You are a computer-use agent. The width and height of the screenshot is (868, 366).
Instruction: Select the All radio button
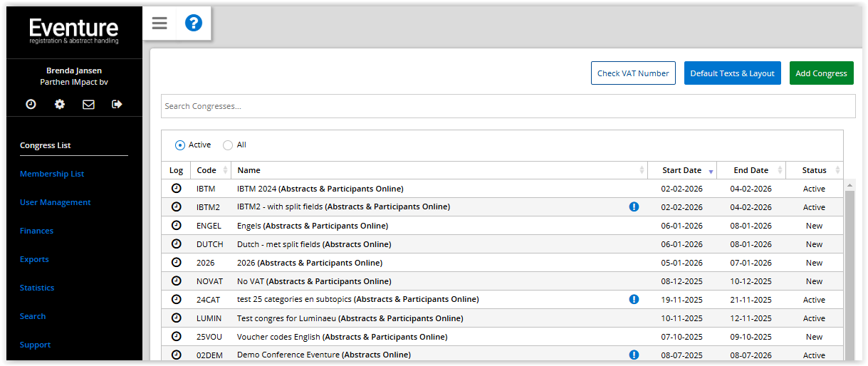228,145
